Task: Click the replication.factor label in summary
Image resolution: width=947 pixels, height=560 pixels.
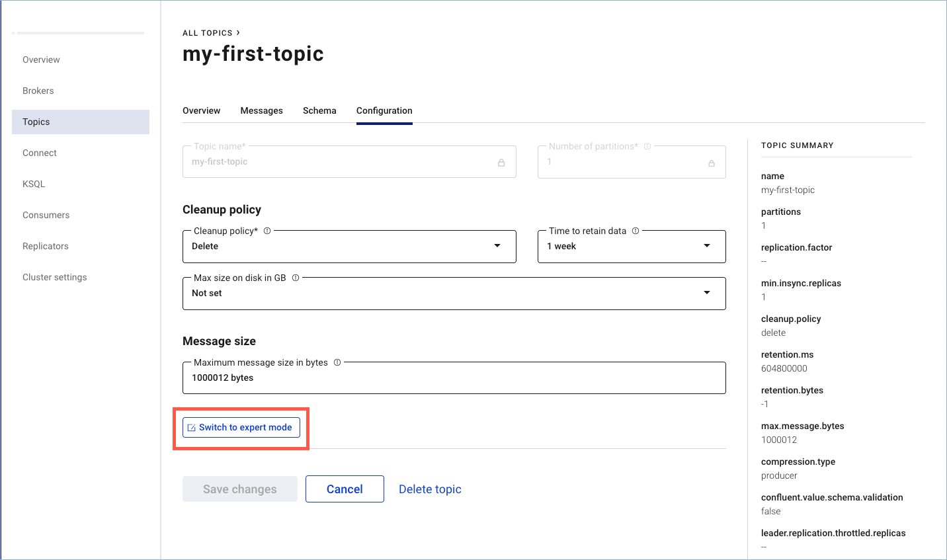Action: pyautogui.click(x=796, y=247)
